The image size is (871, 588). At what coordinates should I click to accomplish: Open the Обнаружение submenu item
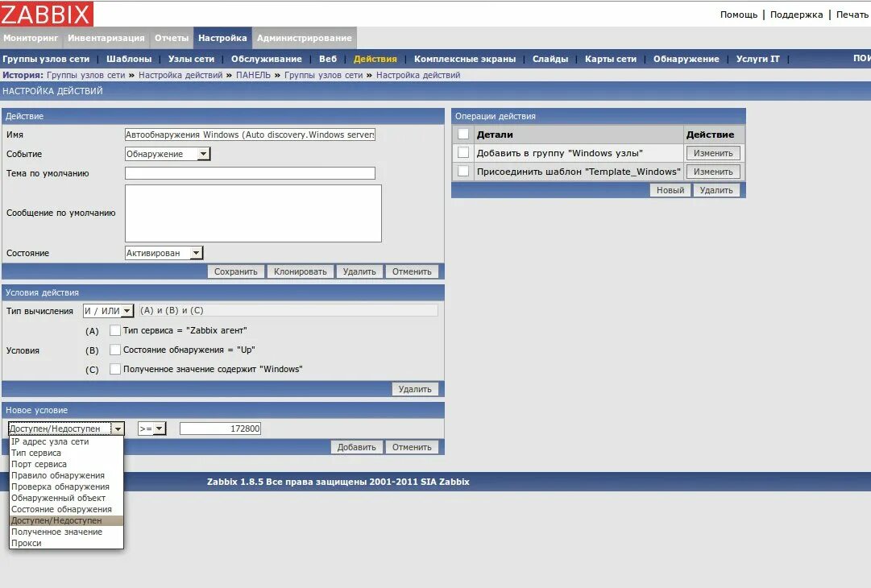coord(686,59)
